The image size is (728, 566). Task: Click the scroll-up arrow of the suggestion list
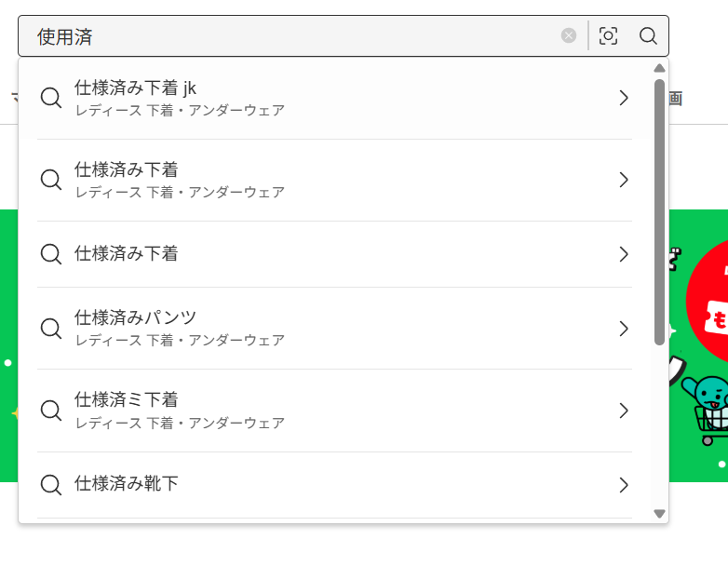pos(659,68)
